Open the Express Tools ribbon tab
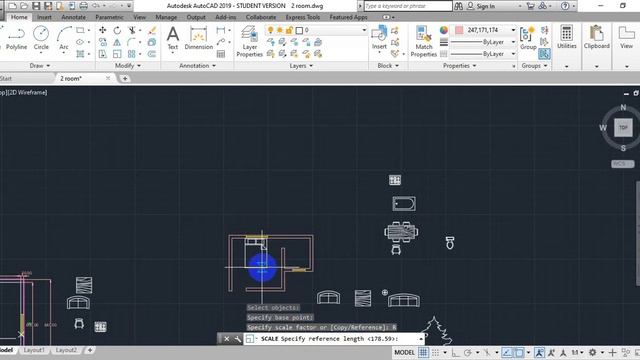The width and height of the screenshot is (640, 360). coord(302,17)
